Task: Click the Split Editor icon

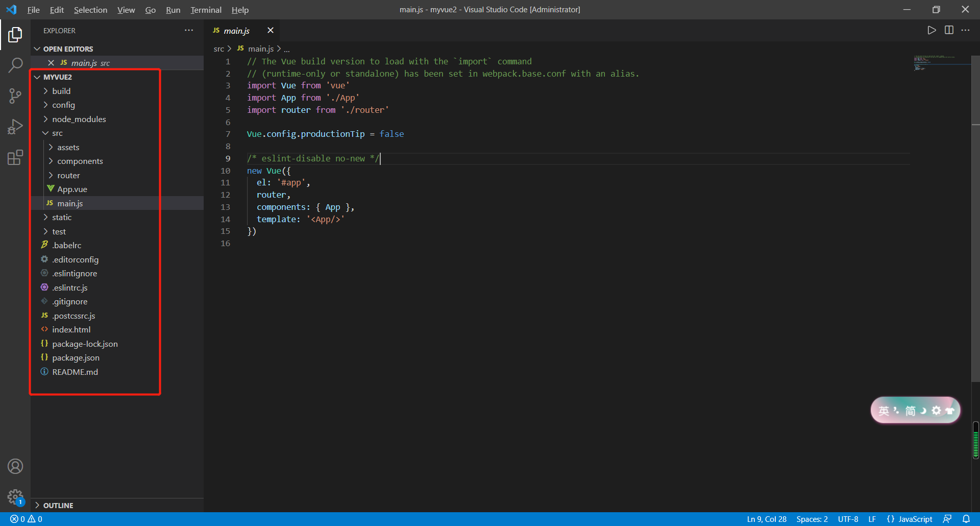Action: click(949, 30)
